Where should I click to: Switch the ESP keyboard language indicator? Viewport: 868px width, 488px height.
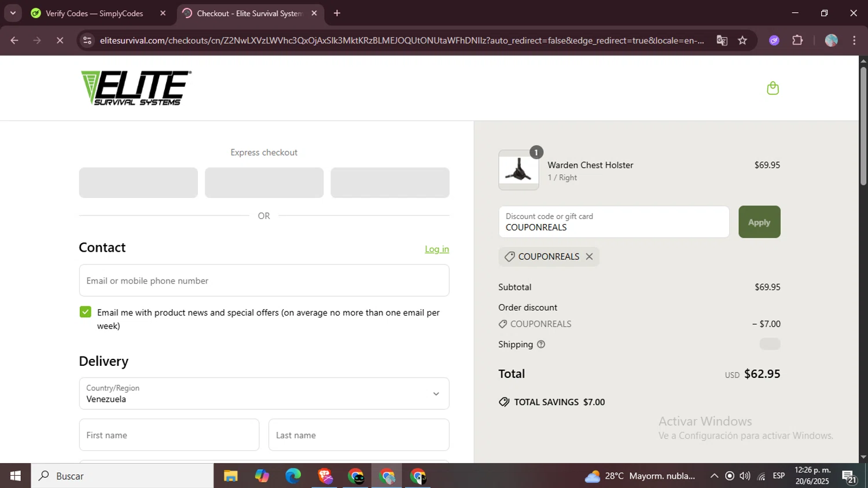(779, 476)
